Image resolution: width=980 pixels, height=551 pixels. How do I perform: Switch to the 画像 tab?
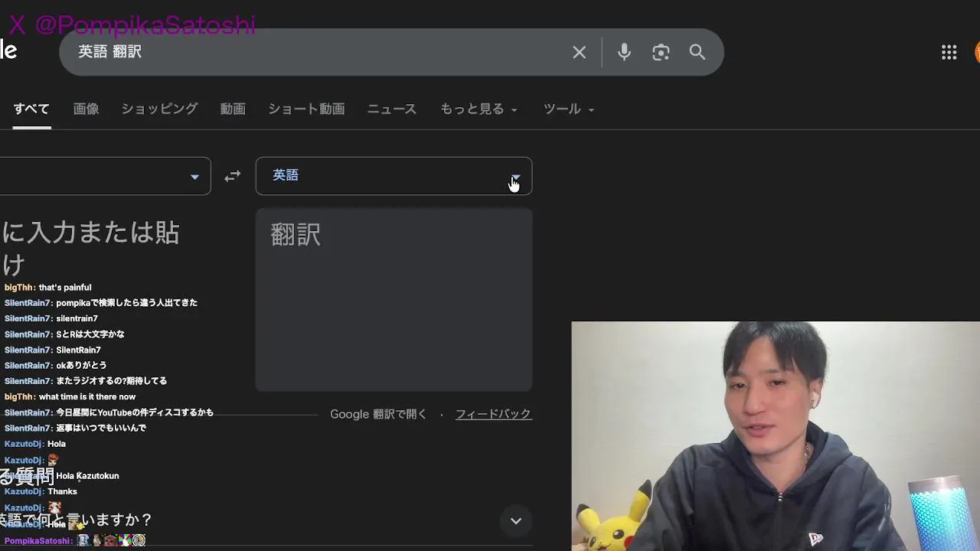pos(86,109)
